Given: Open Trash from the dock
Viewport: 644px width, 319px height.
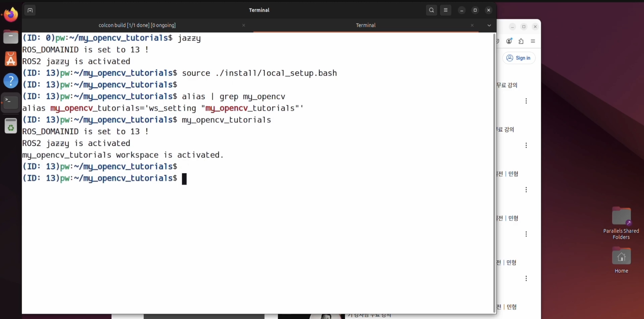Looking at the screenshot, I should tap(11, 126).
